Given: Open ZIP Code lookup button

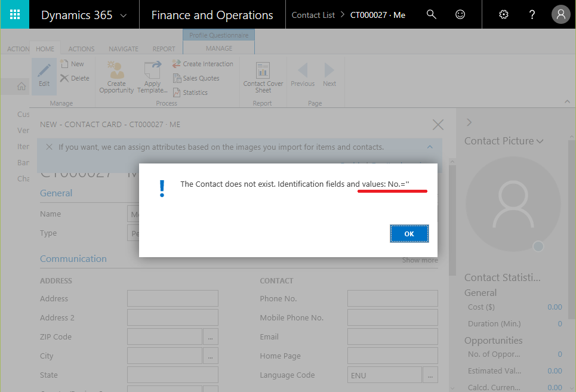Looking at the screenshot, I should [211, 337].
